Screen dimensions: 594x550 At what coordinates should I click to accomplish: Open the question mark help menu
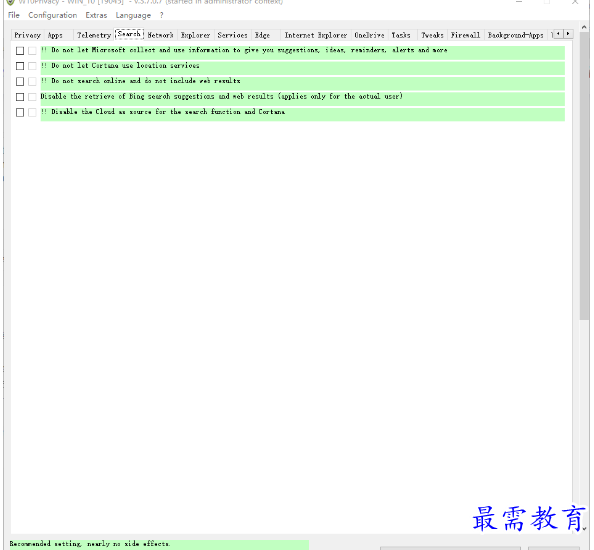161,15
